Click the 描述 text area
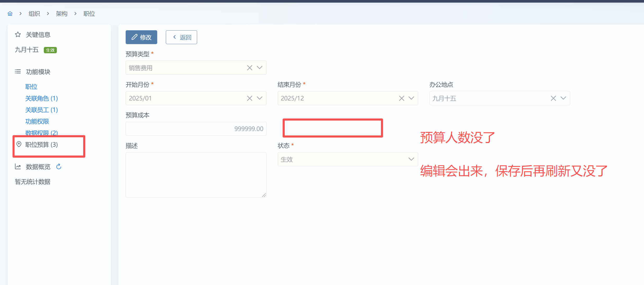 pyautogui.click(x=196, y=175)
